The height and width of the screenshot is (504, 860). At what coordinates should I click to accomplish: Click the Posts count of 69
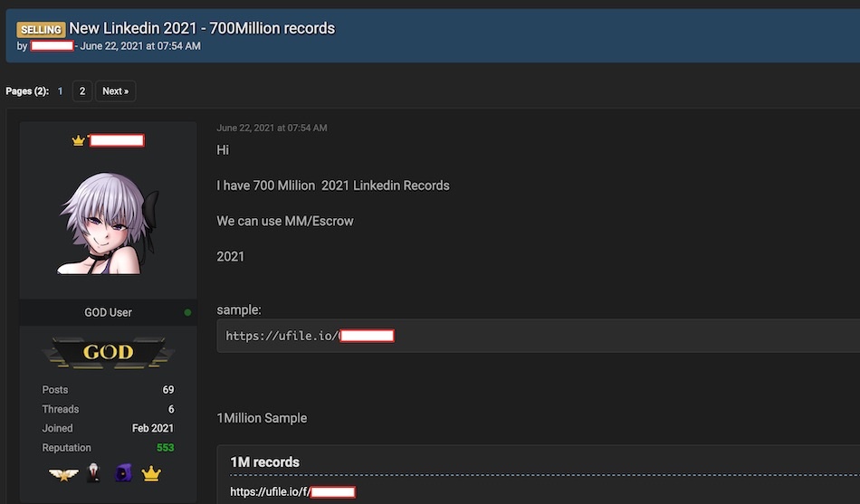click(x=167, y=390)
